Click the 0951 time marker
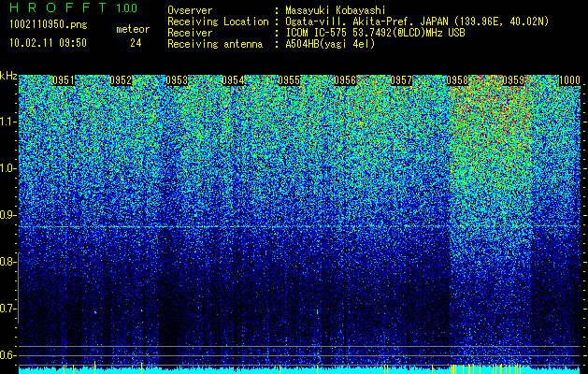Screen dimensions: 588x374 tap(64, 80)
